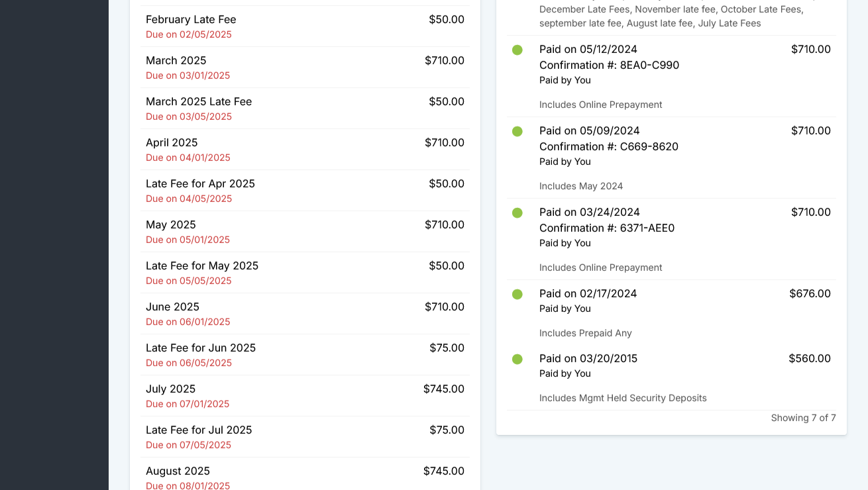Open the March 2025 rent charge
This screenshot has height=490, width=868.
[x=305, y=68]
